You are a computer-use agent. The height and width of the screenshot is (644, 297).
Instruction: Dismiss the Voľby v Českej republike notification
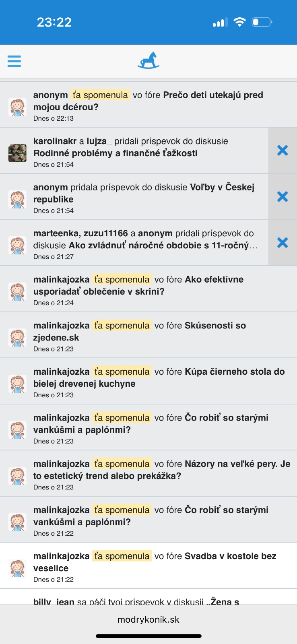(283, 196)
